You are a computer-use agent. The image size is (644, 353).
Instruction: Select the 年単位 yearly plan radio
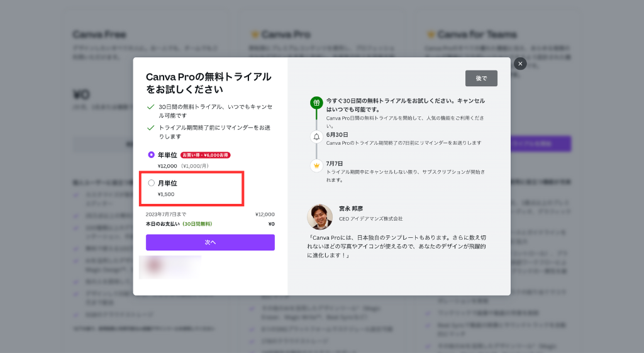tap(151, 155)
